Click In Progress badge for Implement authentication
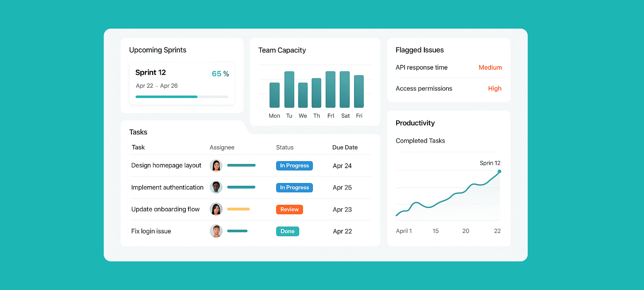Screen dimensions: 644x290 coord(294,188)
